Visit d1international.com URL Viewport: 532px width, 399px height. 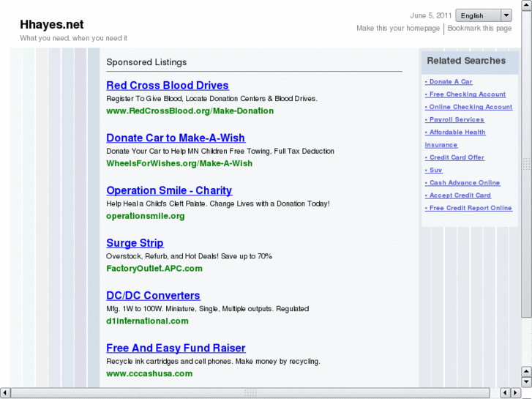[x=147, y=321]
